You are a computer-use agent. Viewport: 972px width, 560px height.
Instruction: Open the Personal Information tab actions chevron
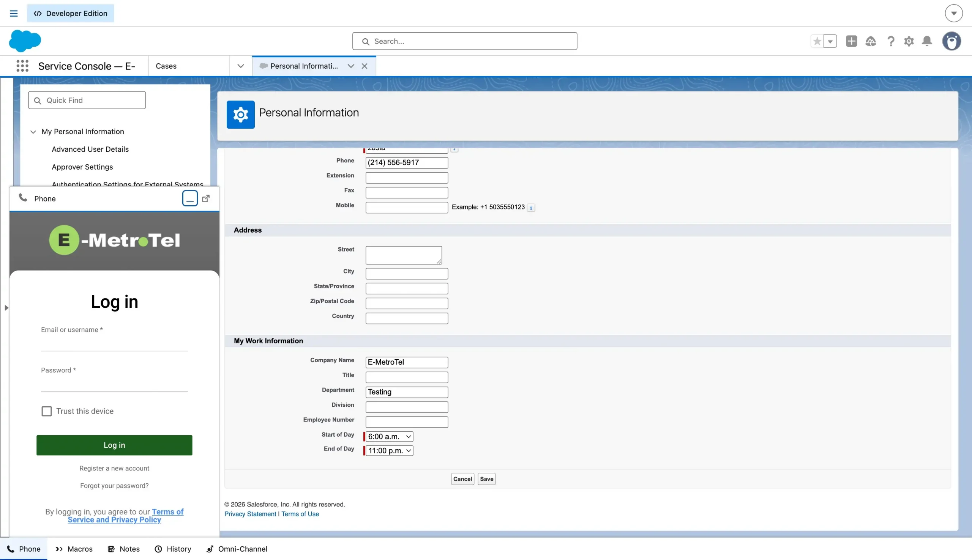pyautogui.click(x=350, y=66)
